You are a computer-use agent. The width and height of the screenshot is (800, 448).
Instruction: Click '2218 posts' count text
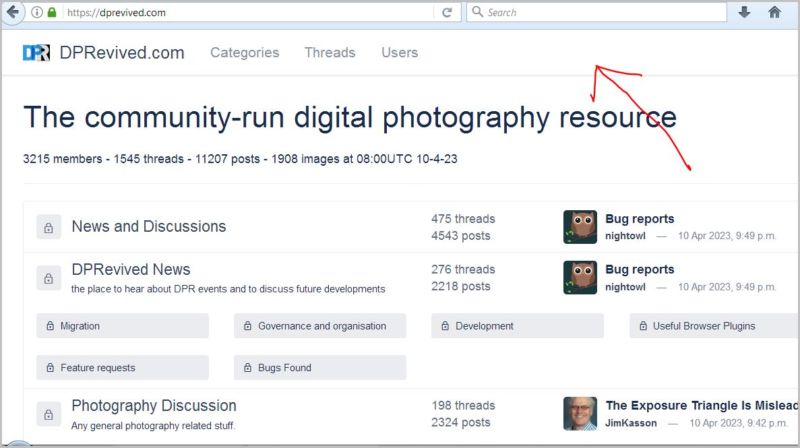(461, 286)
